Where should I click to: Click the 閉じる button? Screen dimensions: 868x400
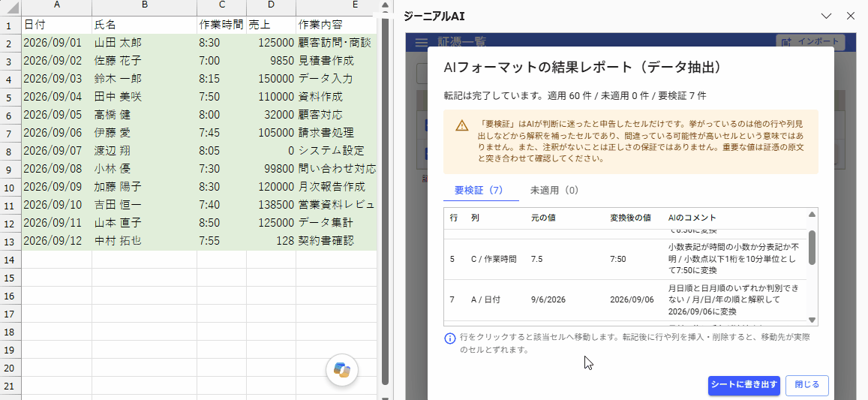coord(807,386)
